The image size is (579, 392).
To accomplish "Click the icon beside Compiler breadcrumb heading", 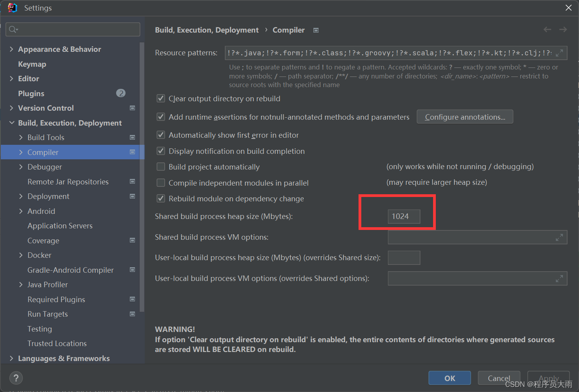I will [316, 30].
